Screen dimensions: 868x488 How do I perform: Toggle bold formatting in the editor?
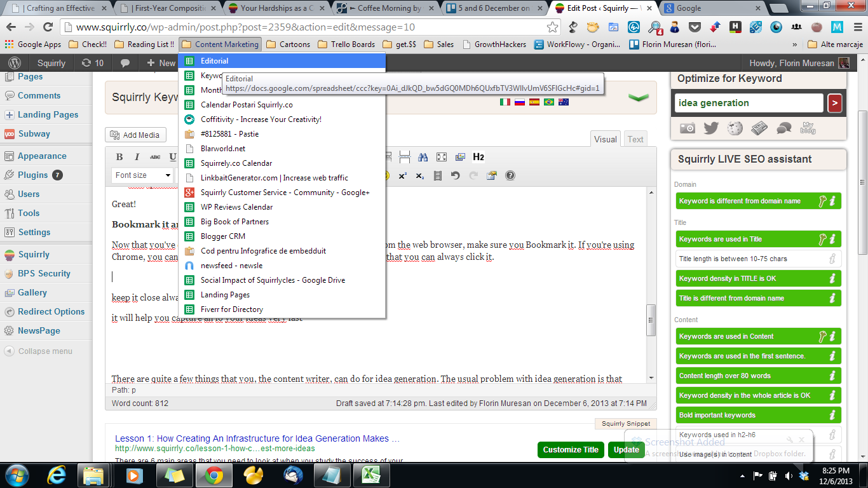tap(119, 157)
